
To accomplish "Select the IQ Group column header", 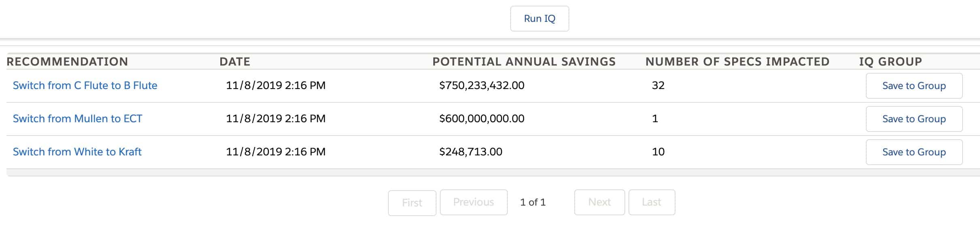I will (891, 62).
